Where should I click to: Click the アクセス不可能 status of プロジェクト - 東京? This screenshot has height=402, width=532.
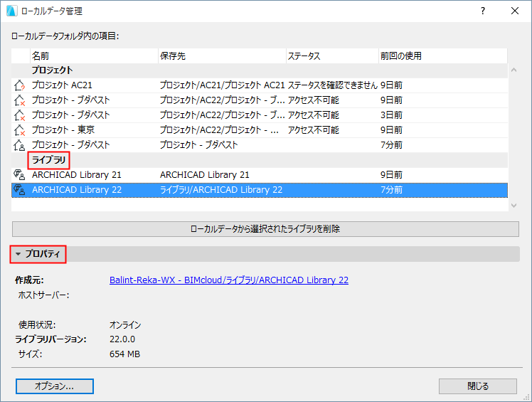click(314, 130)
